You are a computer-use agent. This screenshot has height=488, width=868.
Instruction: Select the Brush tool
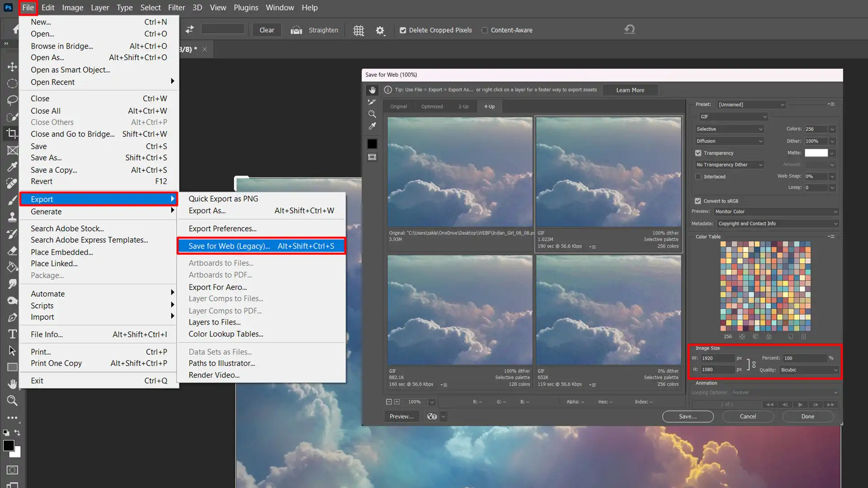point(12,200)
